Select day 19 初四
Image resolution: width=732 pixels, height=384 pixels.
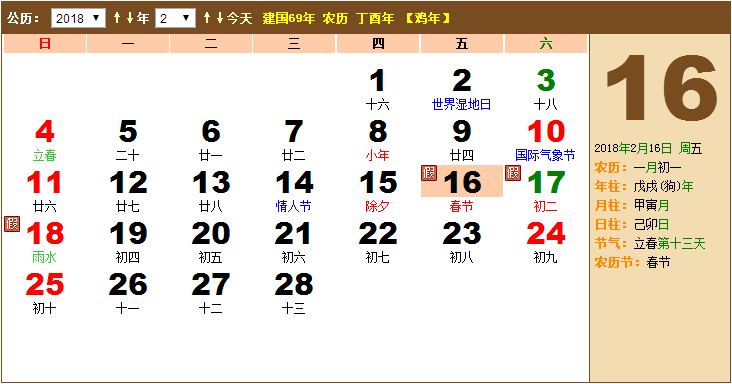[x=127, y=242]
